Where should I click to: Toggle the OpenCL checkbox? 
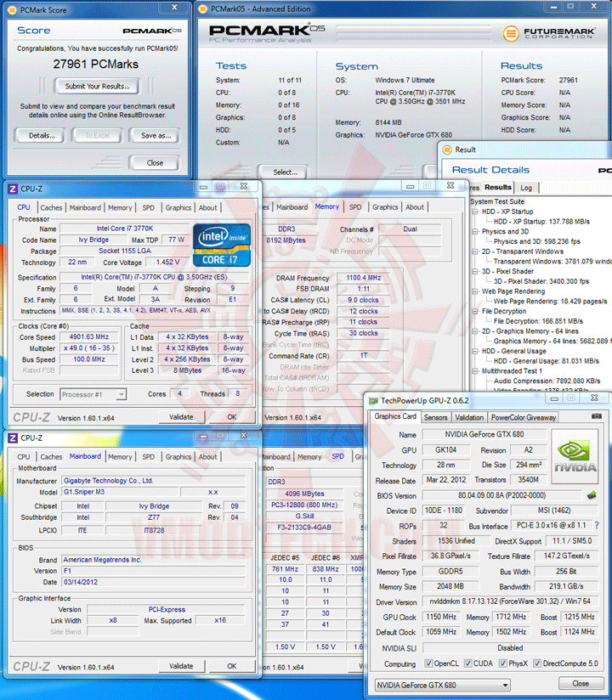click(428, 663)
